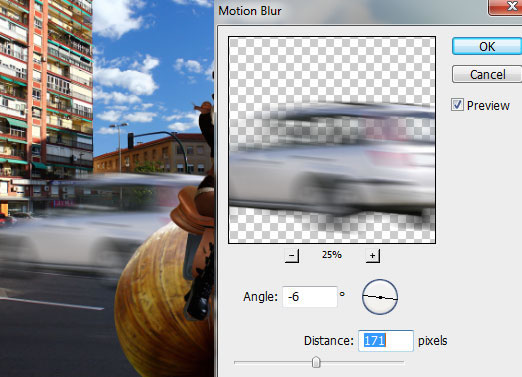Click the angle direction dial
This screenshot has width=522, height=377.
[x=380, y=297]
